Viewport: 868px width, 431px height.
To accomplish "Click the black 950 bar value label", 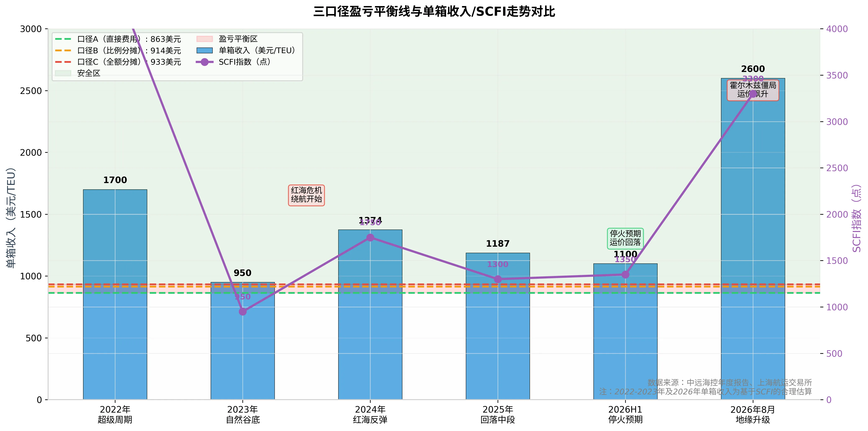I will [x=243, y=273].
